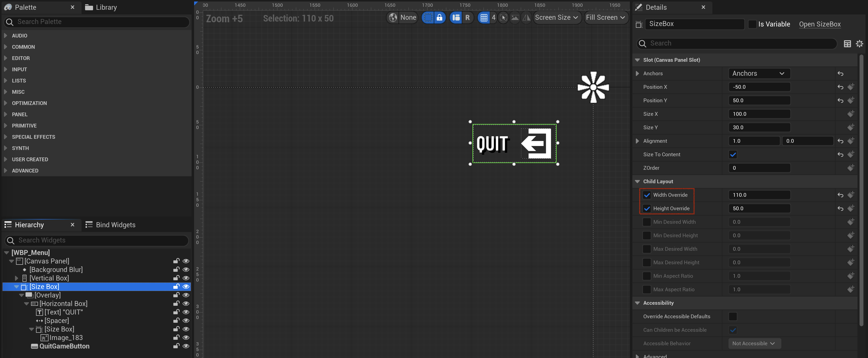Expand the Anchors property row
Screen dimensions: 868x358
click(637, 73)
